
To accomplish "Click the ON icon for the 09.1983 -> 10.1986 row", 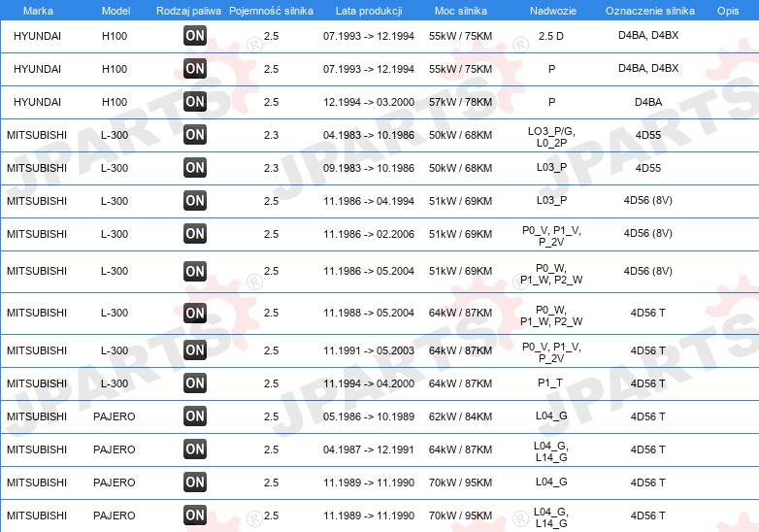I will pos(195,167).
